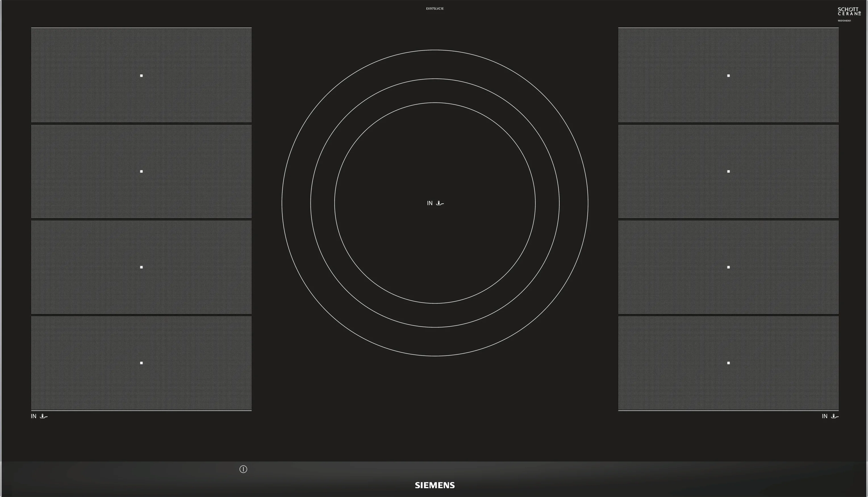Tap center dot of top-left flex segment

[141, 76]
